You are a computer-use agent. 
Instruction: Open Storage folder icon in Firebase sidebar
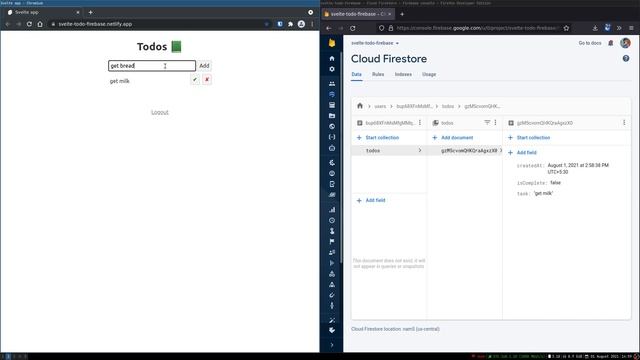pos(332,116)
